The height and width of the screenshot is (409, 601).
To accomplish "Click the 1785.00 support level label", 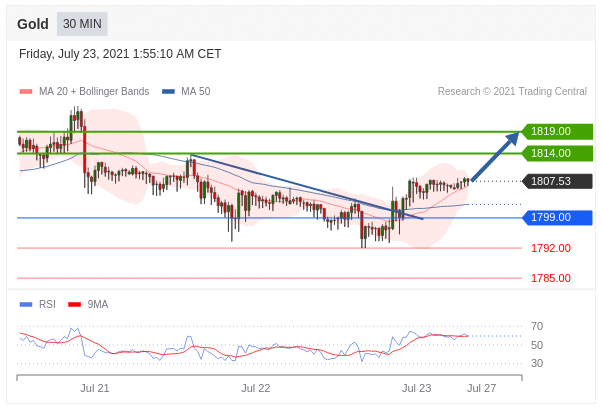I will [x=550, y=278].
